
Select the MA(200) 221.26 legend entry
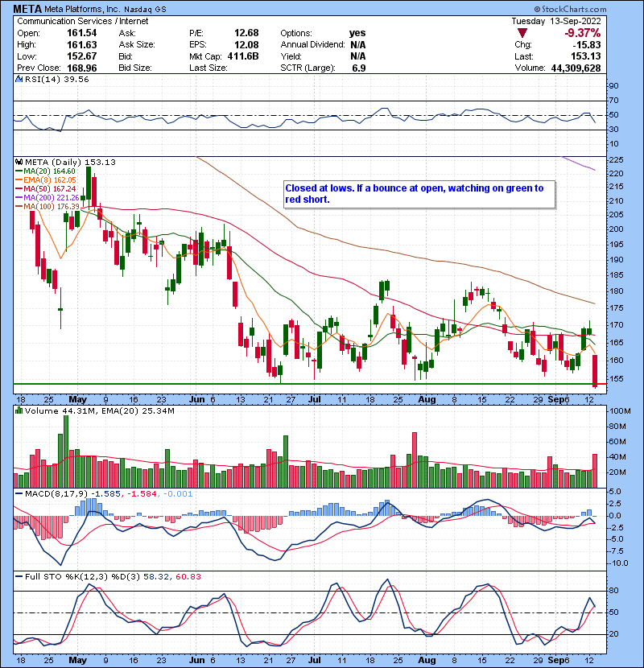click(x=47, y=198)
